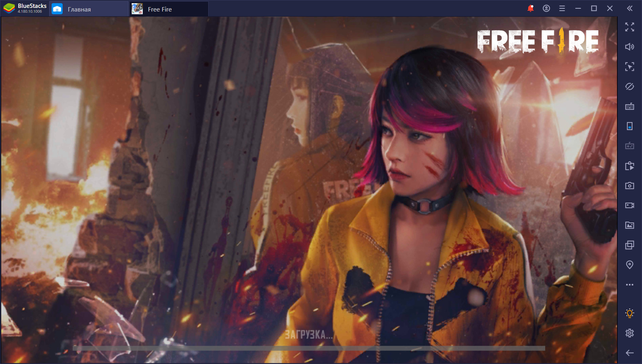Click the Free Fire tab game icon

coord(137,9)
